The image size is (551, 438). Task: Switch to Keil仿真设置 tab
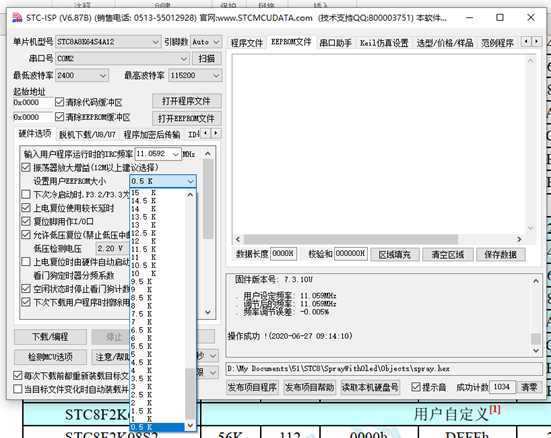(384, 43)
